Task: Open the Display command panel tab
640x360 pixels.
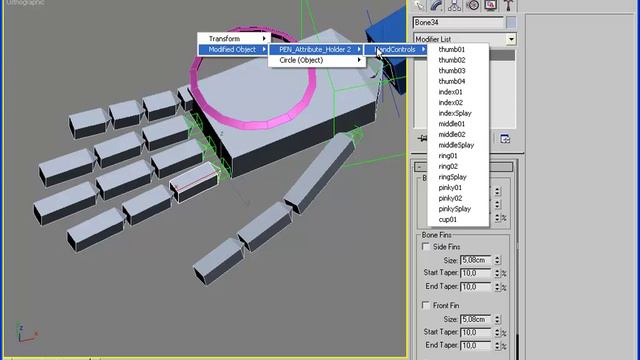Action: [490, 5]
